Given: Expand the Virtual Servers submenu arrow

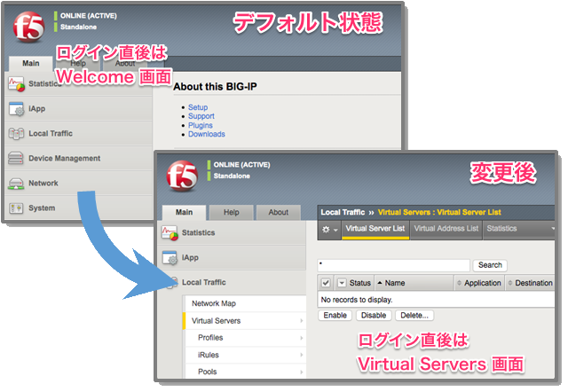Looking at the screenshot, I should (x=302, y=321).
